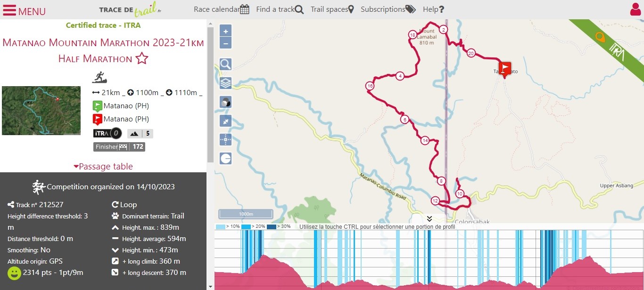
Task: Zoom out on the map
Action: coord(225,43)
